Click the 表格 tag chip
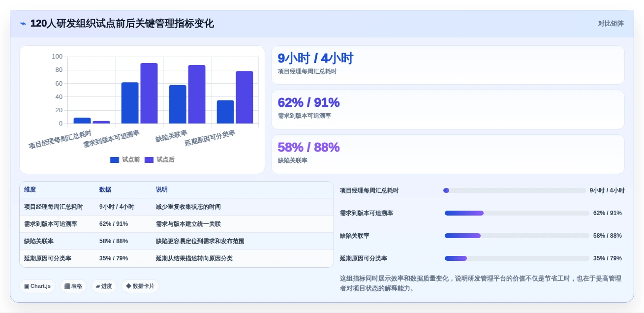The width and height of the screenshot is (644, 313). 73,286
